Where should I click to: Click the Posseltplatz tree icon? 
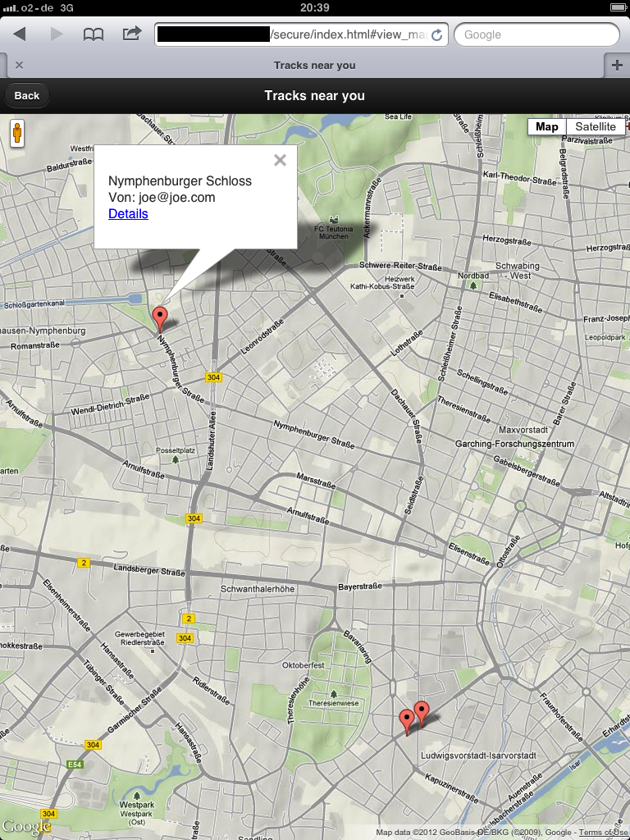(176, 459)
